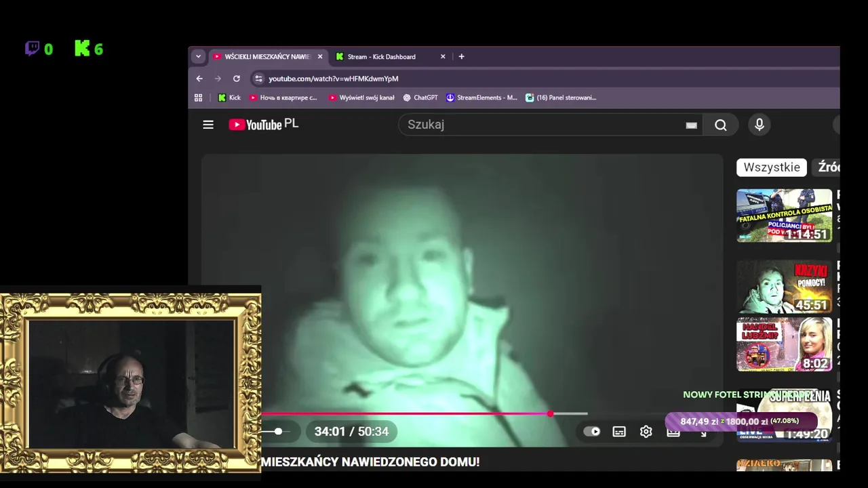Reload the YouTube page
Image resolution: width=868 pixels, height=488 pixels.
click(x=237, y=79)
